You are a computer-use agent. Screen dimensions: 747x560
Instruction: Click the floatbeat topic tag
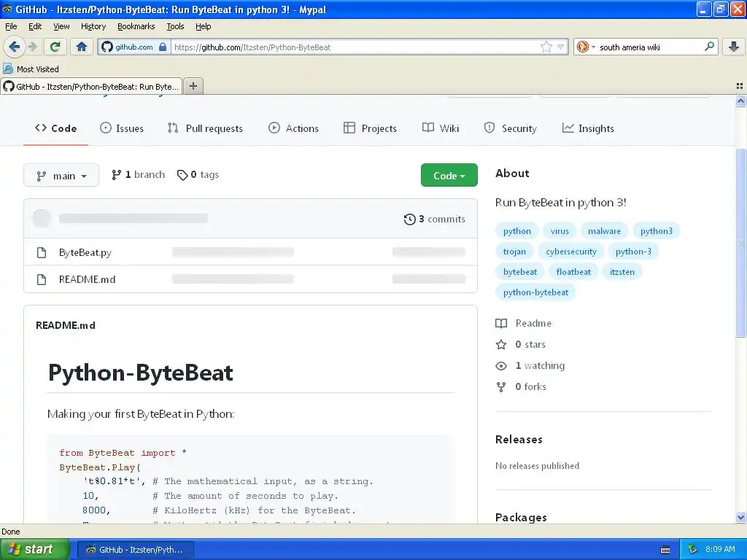[x=573, y=272]
